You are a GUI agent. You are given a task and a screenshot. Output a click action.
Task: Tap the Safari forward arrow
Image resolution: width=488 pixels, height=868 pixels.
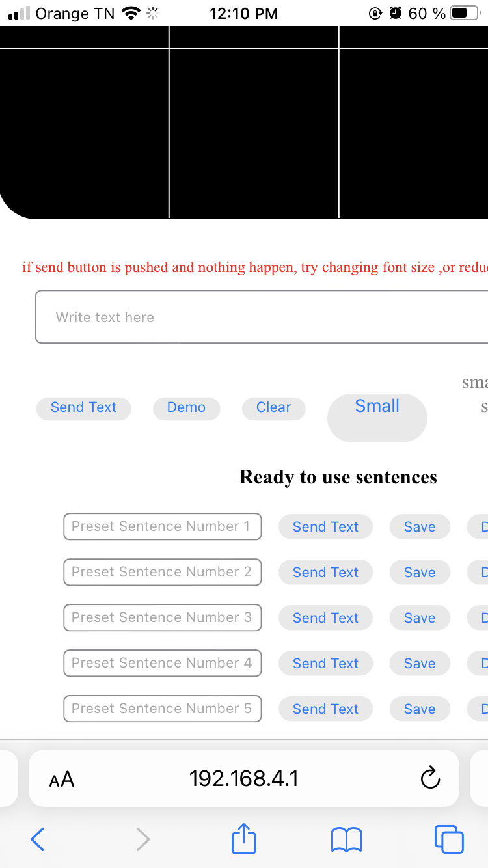tap(143, 839)
